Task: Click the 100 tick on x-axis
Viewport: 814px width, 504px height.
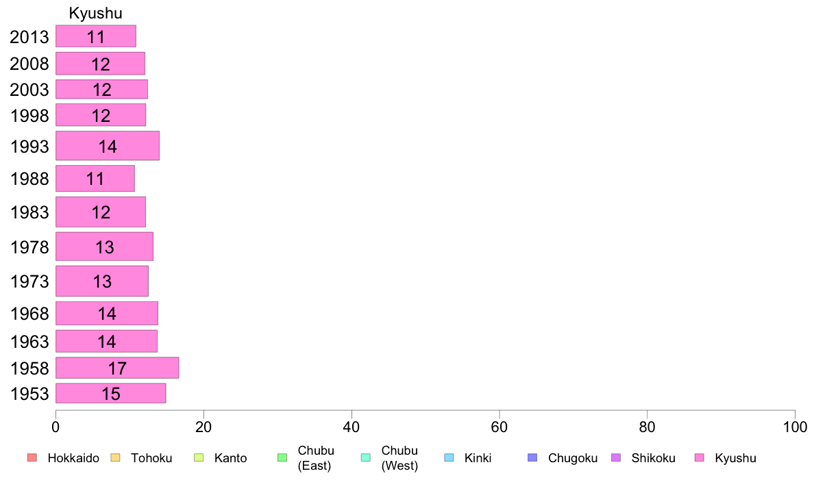Action: [795, 427]
